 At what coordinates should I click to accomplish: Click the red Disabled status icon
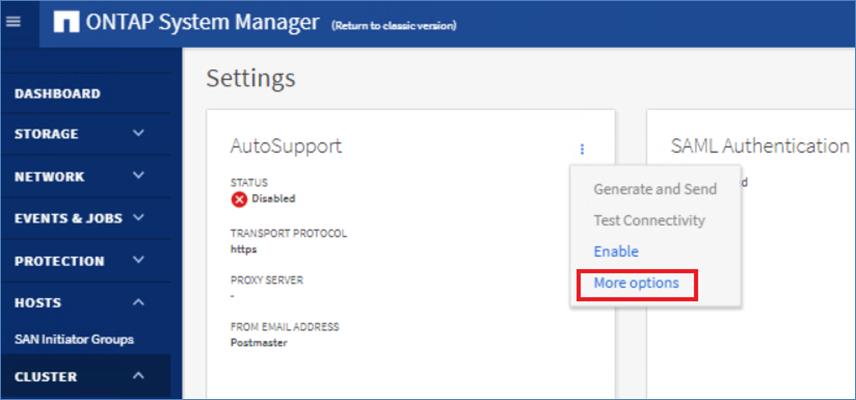[239, 200]
